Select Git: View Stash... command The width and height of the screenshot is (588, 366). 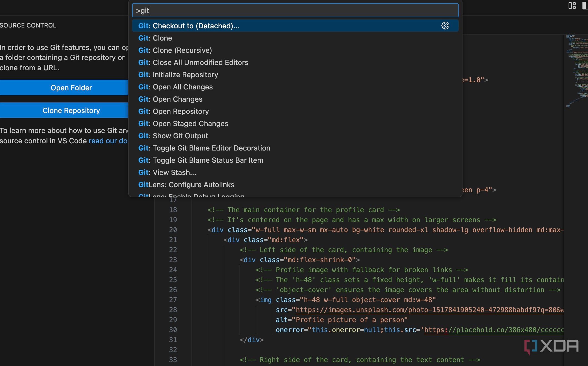295,172
